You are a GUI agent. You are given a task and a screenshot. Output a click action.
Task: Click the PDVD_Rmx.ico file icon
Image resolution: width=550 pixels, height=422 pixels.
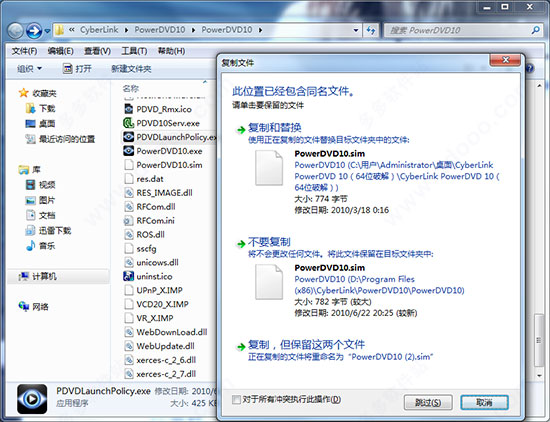point(128,109)
